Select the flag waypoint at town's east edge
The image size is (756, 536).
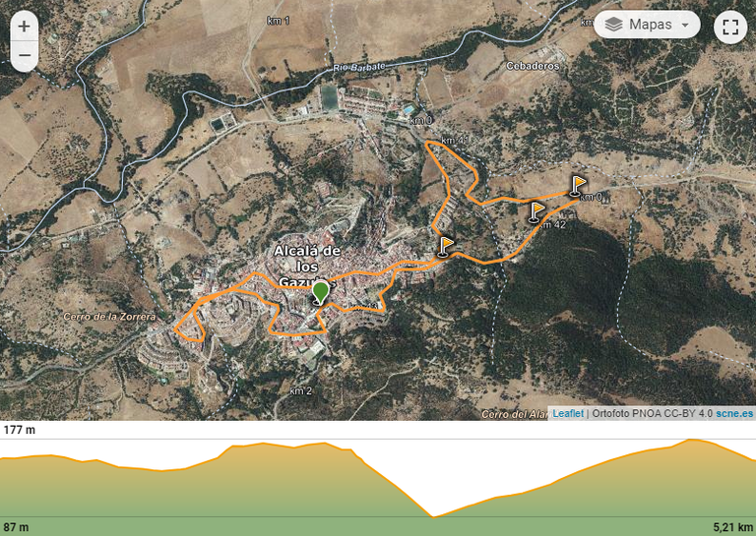445,247
